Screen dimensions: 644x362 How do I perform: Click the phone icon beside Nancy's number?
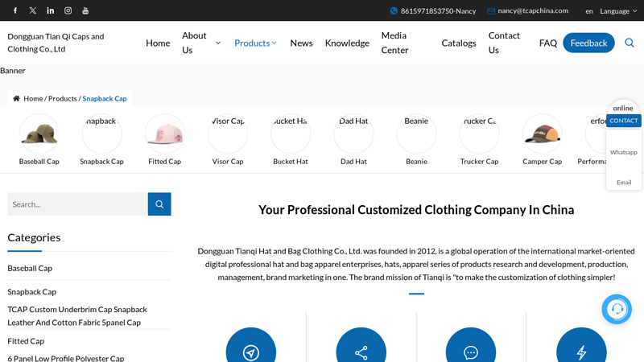click(x=394, y=11)
